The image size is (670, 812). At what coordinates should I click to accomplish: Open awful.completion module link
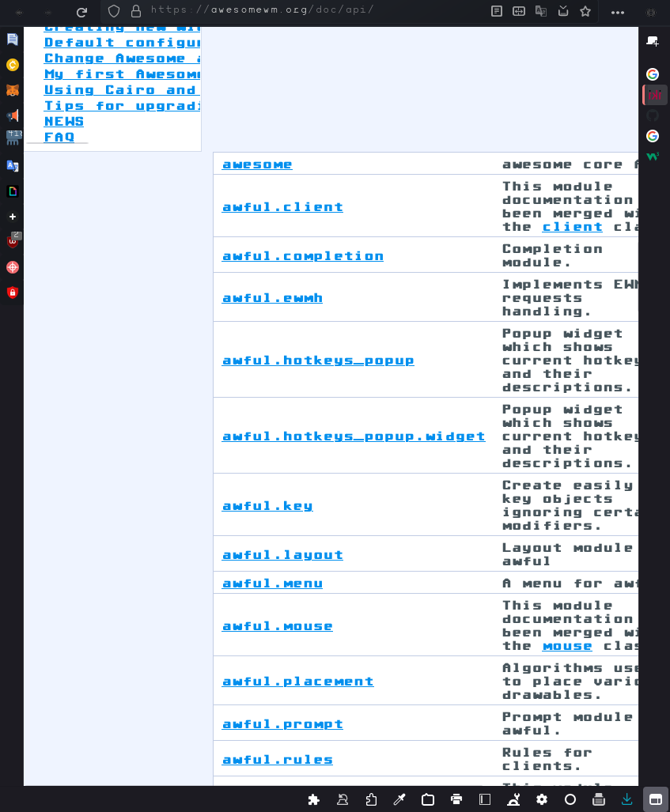pos(303,256)
